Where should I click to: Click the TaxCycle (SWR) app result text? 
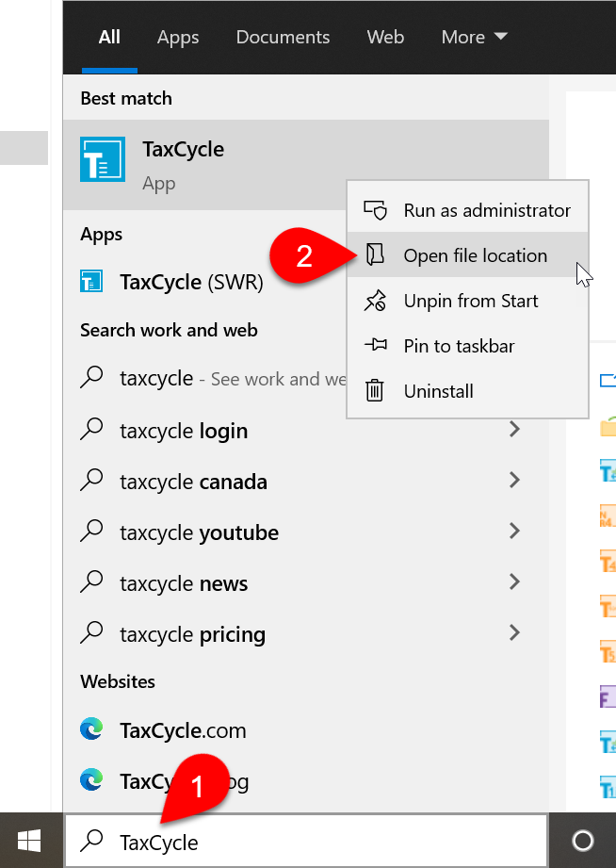point(191,282)
